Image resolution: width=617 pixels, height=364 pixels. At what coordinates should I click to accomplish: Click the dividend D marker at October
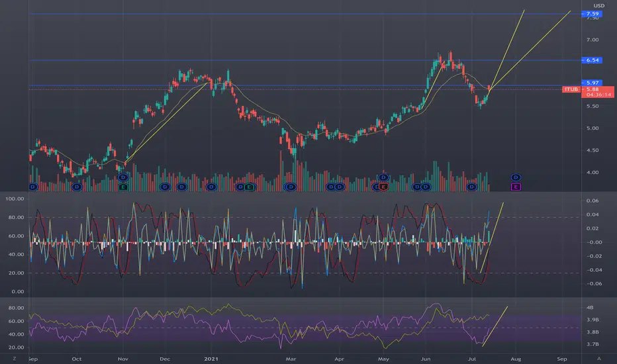[77, 187]
